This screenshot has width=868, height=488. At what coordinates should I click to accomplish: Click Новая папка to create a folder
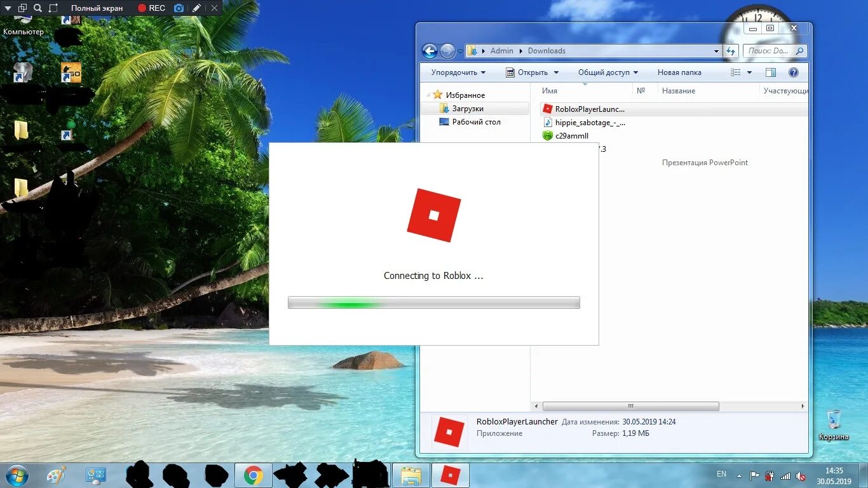[x=679, y=72]
